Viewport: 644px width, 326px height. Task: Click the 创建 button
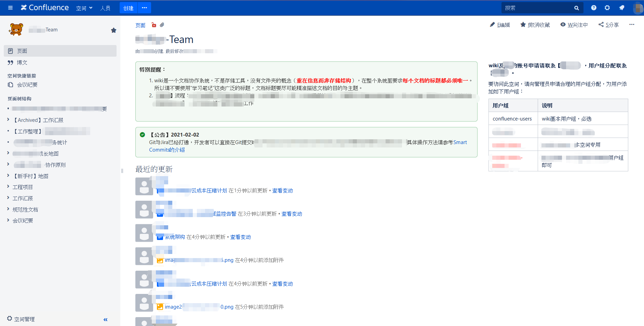point(128,8)
